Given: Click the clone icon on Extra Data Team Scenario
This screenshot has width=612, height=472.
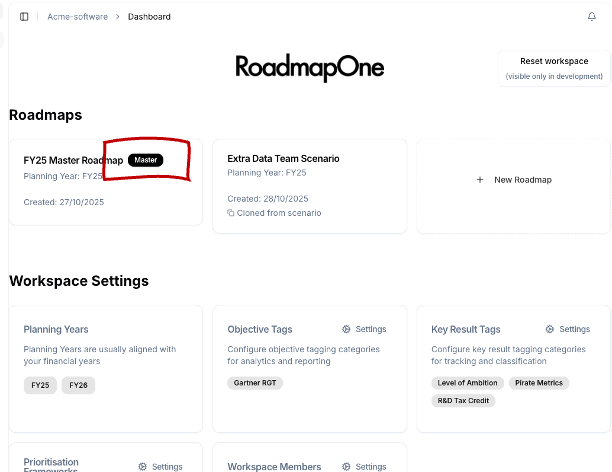Looking at the screenshot, I should [231, 213].
